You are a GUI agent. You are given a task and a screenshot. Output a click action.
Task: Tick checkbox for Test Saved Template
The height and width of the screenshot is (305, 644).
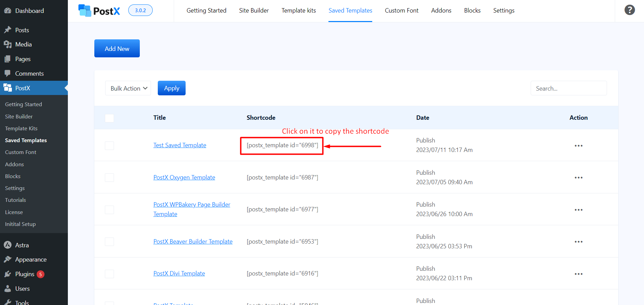pos(109,146)
